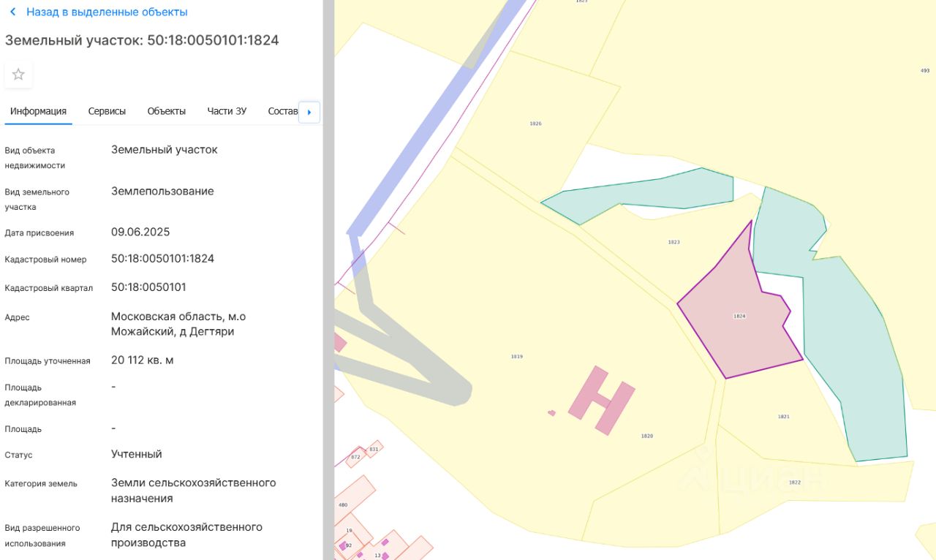Switch to the Информация tab
The image size is (936, 560).
(38, 111)
